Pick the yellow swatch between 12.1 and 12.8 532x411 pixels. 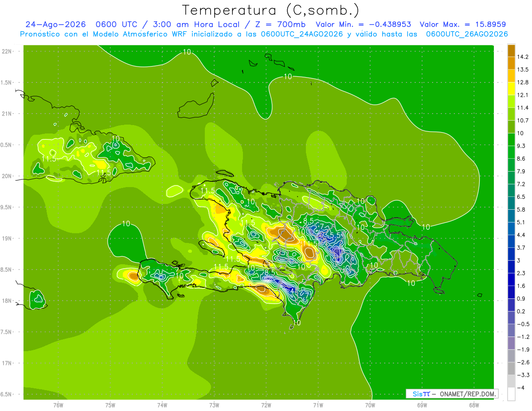(511, 89)
